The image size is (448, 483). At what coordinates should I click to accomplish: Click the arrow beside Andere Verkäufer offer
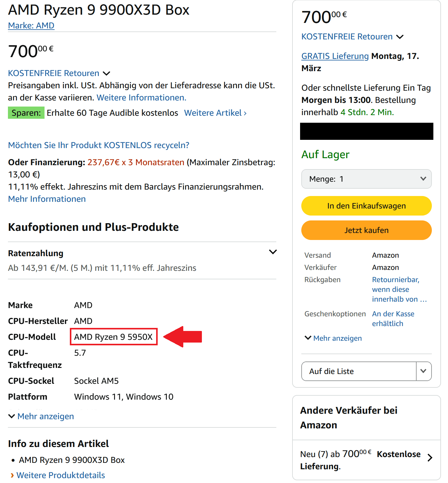tap(430, 458)
